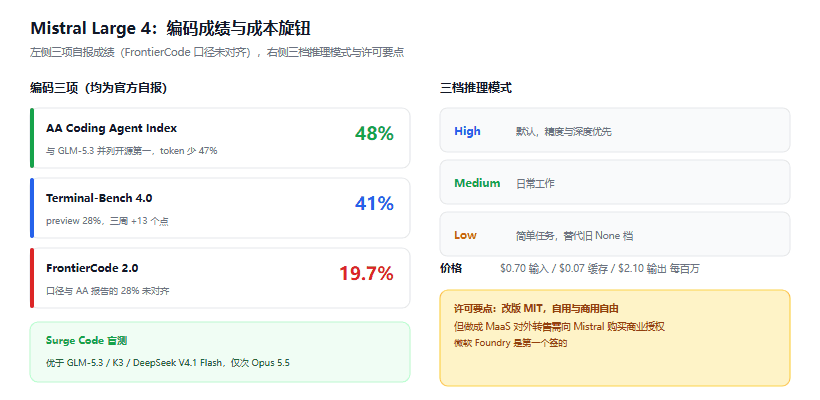Click the description "简单任务, 替代旧 None 档"
Screen dimensions: 820x400
click(x=575, y=236)
